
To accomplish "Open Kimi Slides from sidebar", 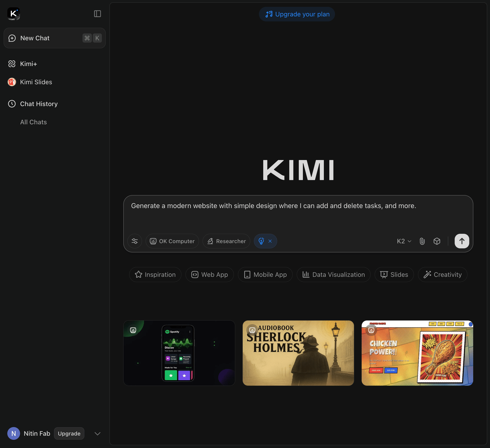I will coord(36,82).
